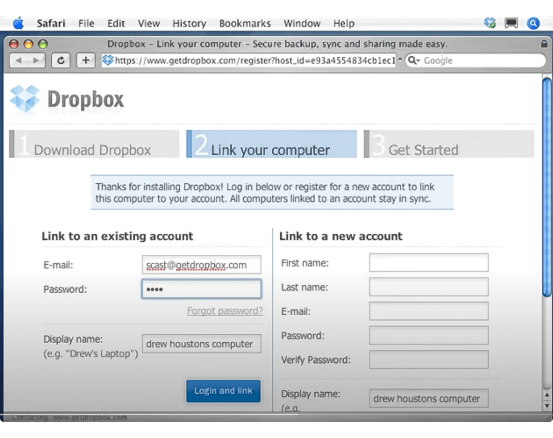Click the Dropbox status icon in menu bar
The height and width of the screenshot is (438, 553).
click(490, 23)
